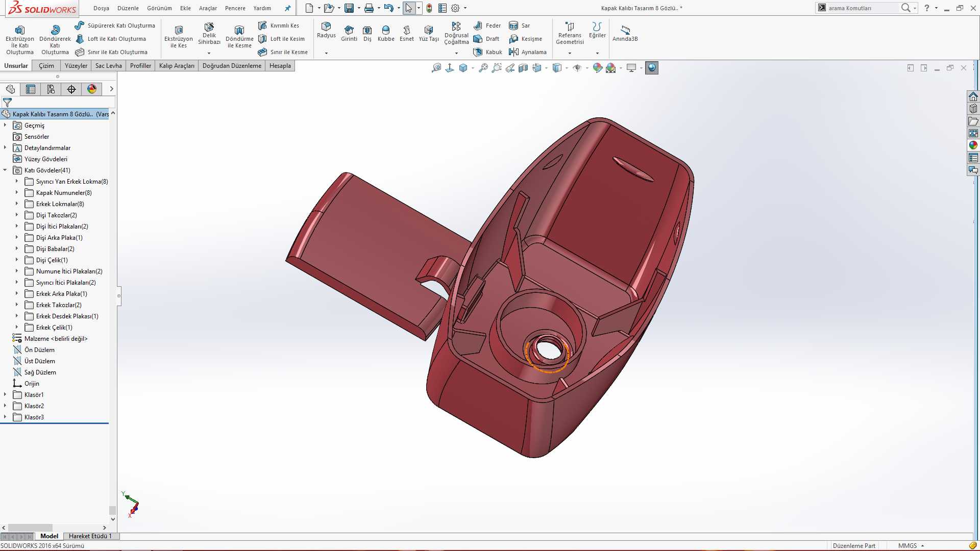
Task: Expand Dişi Takozlar(2) folder
Action: coord(17,215)
